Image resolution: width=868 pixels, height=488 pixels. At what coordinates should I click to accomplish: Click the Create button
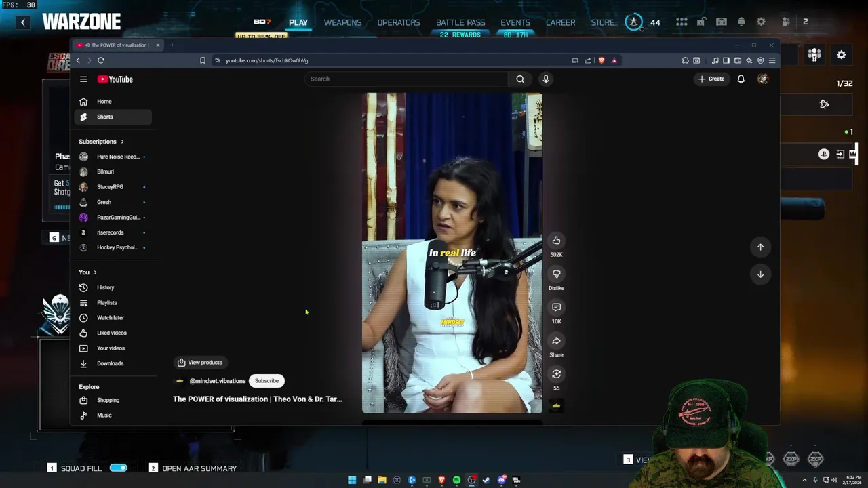711,79
